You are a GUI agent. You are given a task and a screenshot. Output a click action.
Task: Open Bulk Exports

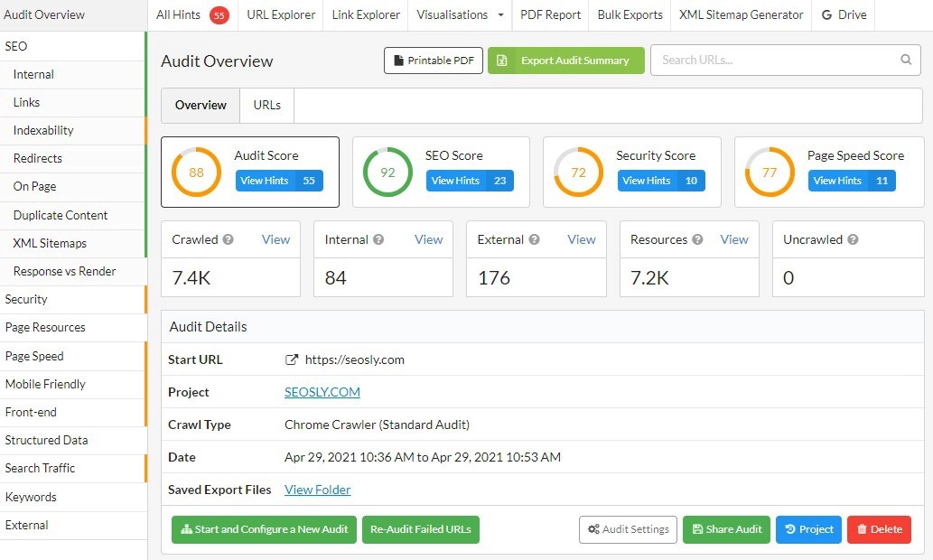coord(630,14)
